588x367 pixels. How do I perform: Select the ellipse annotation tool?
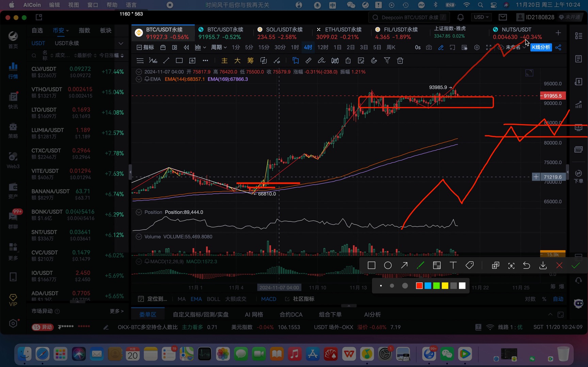(388, 265)
